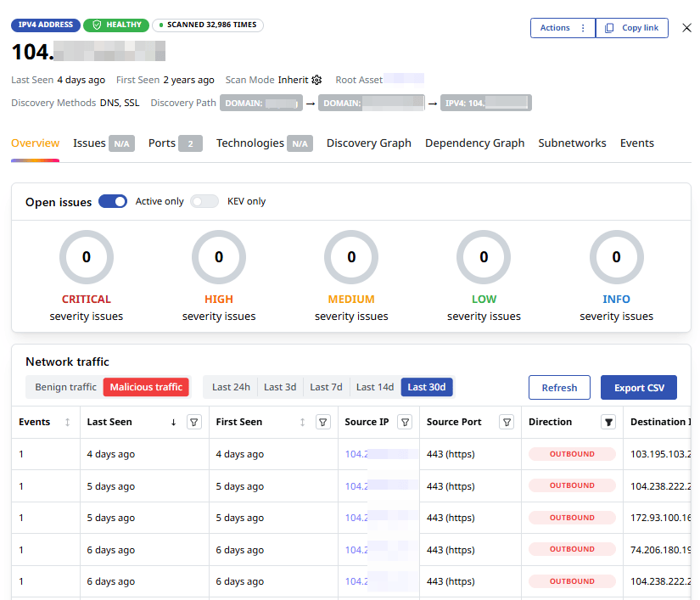Viewport: 700px width, 600px height.
Task: Open the Root Asset link
Action: (404, 79)
